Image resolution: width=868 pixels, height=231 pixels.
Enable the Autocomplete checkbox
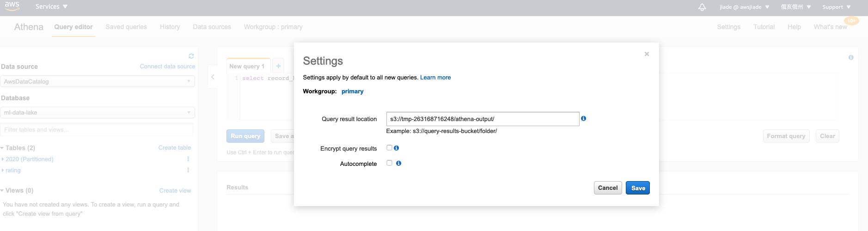(389, 163)
